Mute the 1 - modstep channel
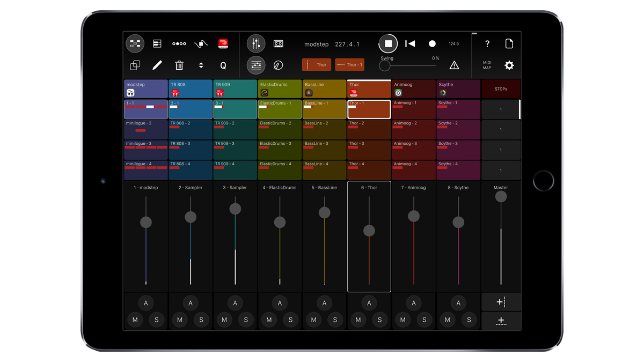Viewport: 644px width, 362px height. 135,320
